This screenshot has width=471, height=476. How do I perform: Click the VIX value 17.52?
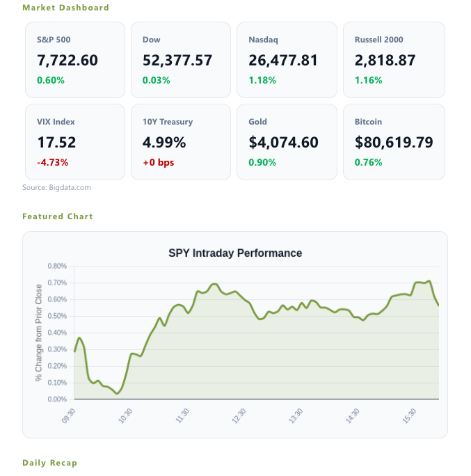pos(56,143)
